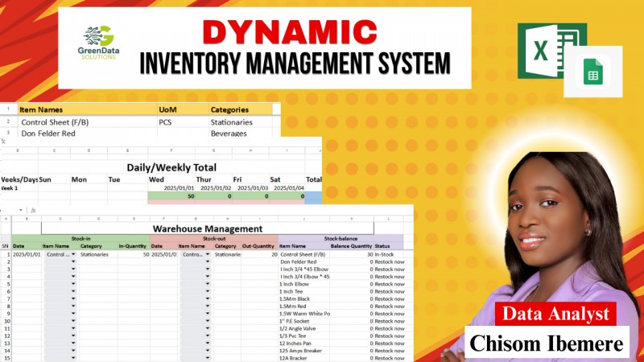This screenshot has height=362, width=644.
Task: Click the red 'Data Analyst' label
Action: 555,314
